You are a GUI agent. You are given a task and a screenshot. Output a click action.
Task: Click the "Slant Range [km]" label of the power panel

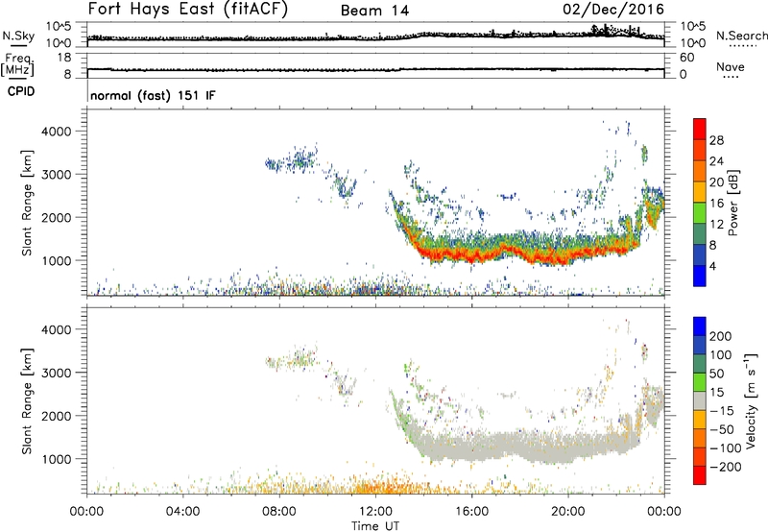pos(27,203)
